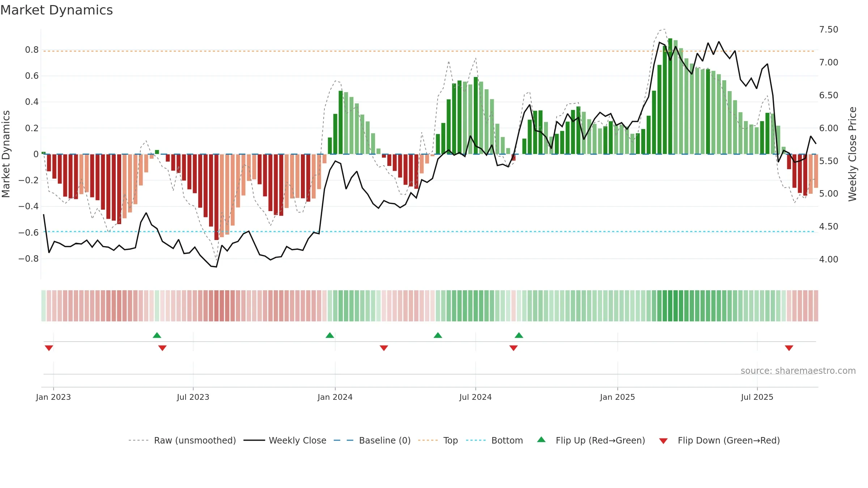The image size is (868, 488).
Task: Click the '0.6' left axis tick label
Action: pos(32,76)
